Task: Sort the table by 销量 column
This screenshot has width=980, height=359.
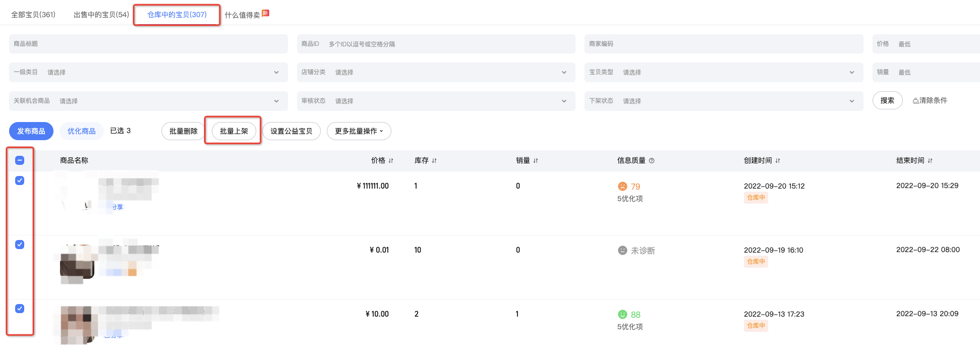Action: point(536,161)
